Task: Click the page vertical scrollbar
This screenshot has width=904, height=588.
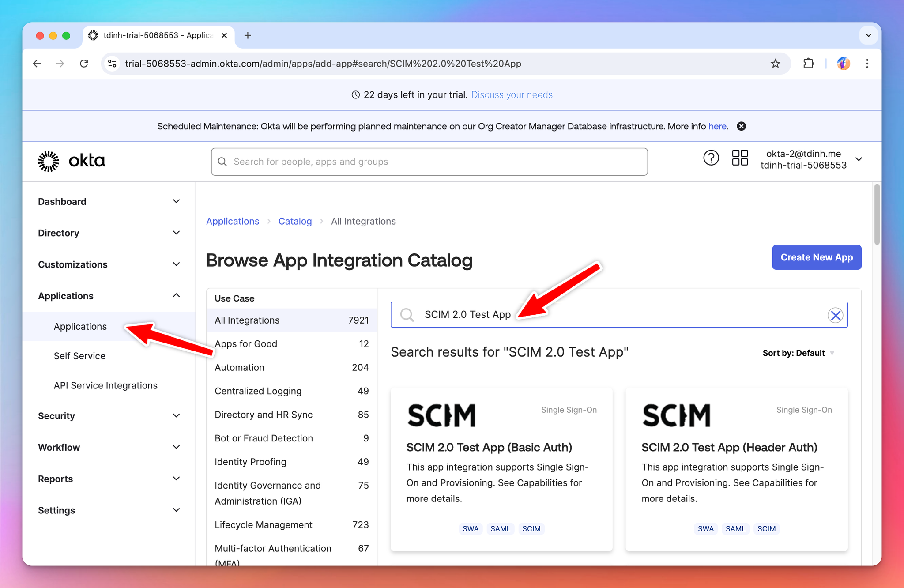Action: [x=877, y=215]
